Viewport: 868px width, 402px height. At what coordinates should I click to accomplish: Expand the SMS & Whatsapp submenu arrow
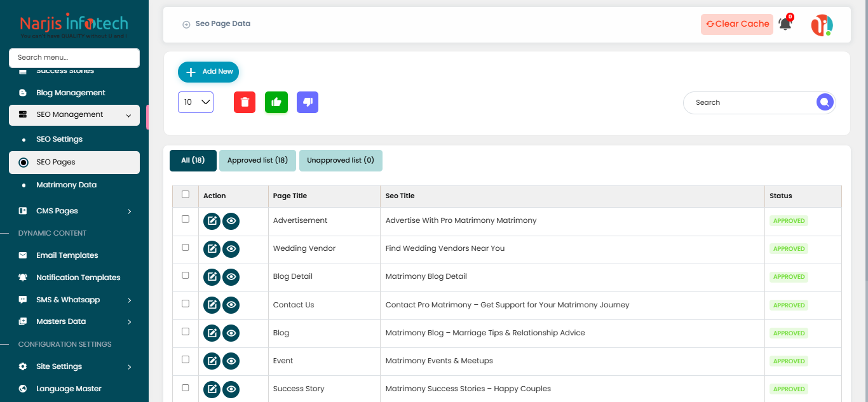click(x=130, y=300)
